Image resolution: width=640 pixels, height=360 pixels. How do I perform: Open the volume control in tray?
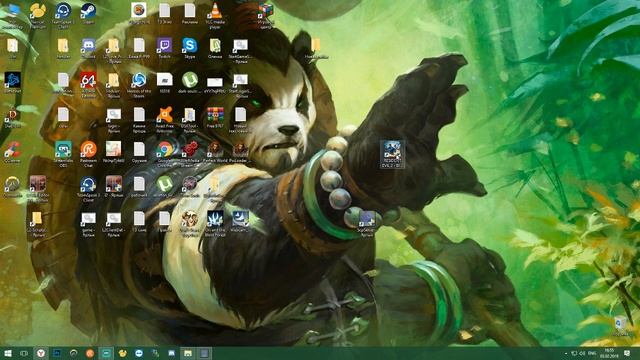pyautogui.click(x=582, y=353)
